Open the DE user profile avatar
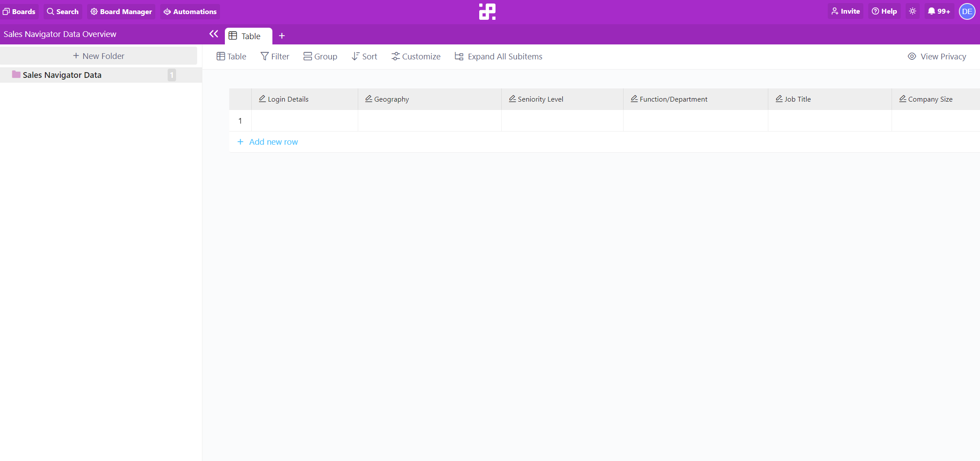The height and width of the screenshot is (461, 980). click(967, 11)
